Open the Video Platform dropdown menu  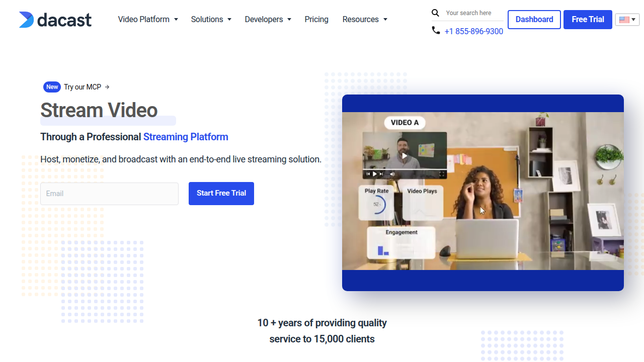pyautogui.click(x=148, y=19)
